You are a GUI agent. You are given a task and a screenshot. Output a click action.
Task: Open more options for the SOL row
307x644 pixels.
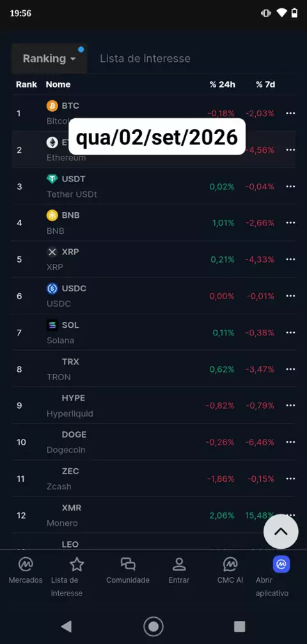point(290,333)
